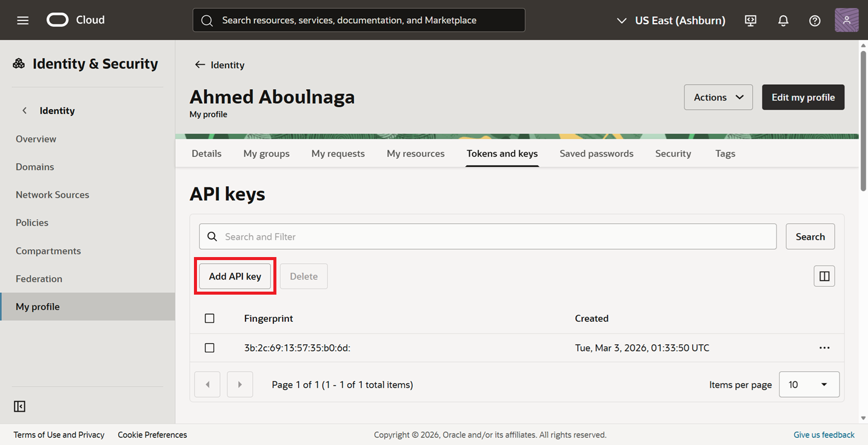This screenshot has width=868, height=445.
Task: Open the hamburger navigation menu
Action: (x=22, y=20)
